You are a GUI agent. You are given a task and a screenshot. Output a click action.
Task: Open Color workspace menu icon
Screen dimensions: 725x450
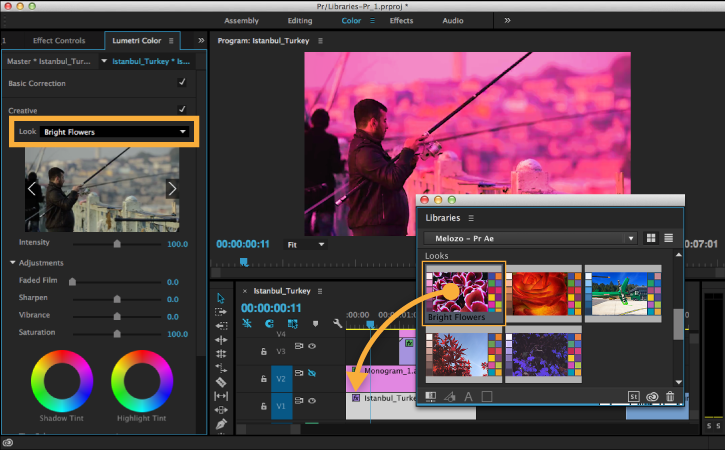(x=372, y=20)
